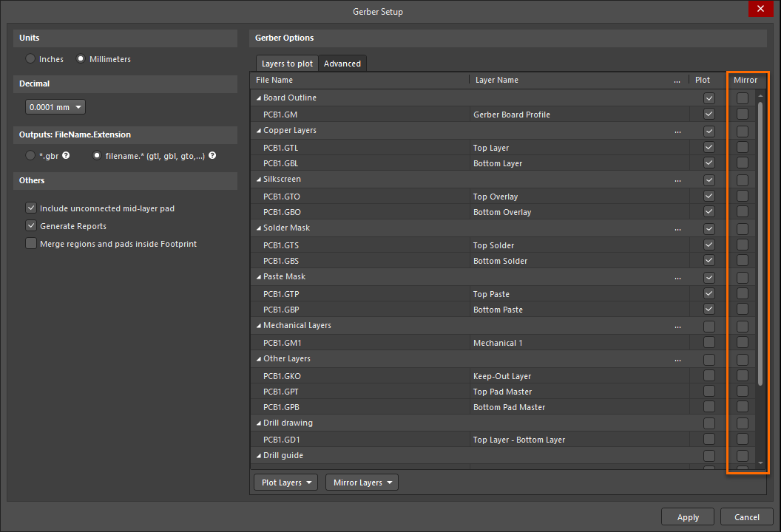
Task: Open the Plot Layers dropdown menu
Action: [285, 482]
